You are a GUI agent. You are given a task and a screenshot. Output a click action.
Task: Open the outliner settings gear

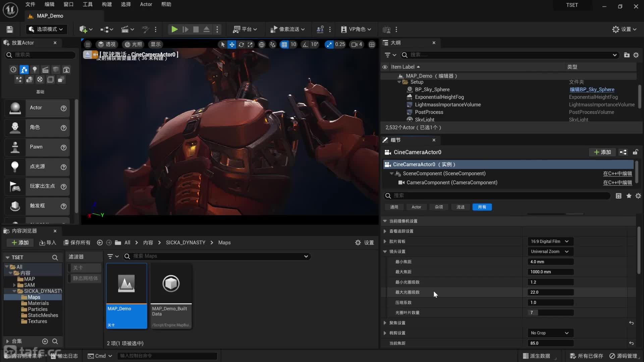(636, 55)
